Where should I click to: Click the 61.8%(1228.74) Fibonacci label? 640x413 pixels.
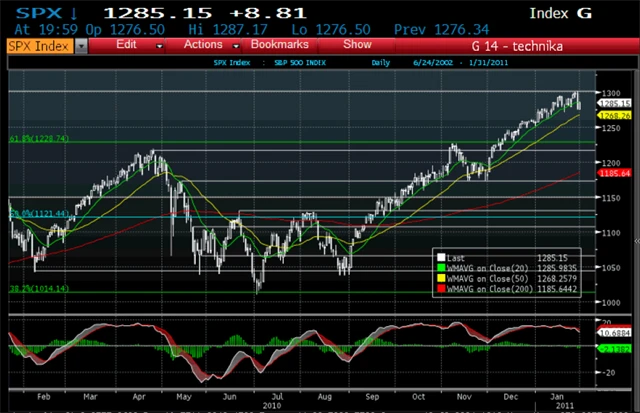pyautogui.click(x=39, y=138)
